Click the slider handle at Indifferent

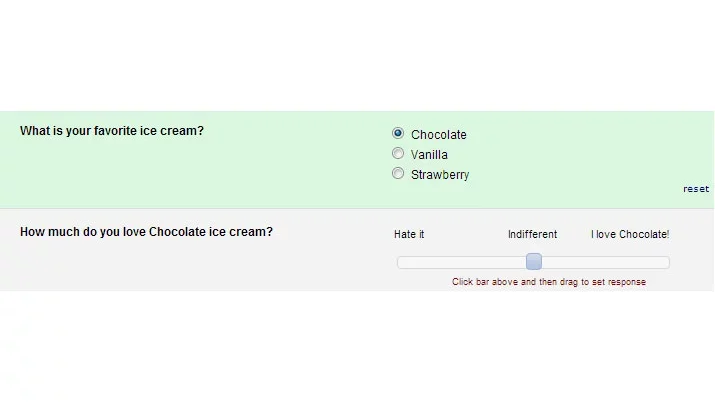[534, 262]
